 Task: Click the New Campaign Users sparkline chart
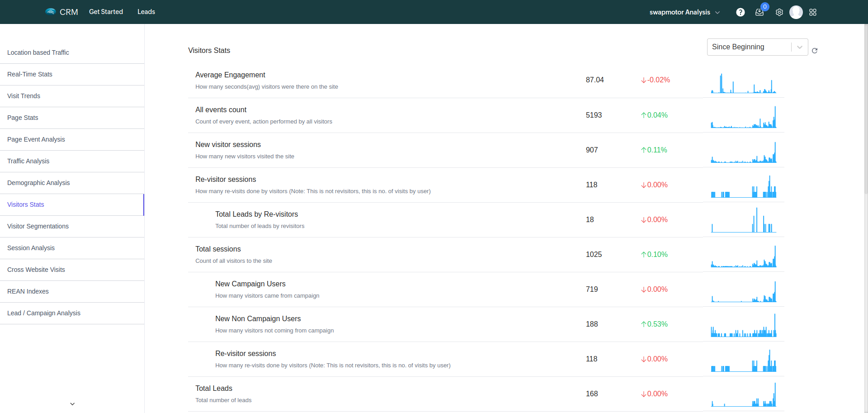click(744, 291)
